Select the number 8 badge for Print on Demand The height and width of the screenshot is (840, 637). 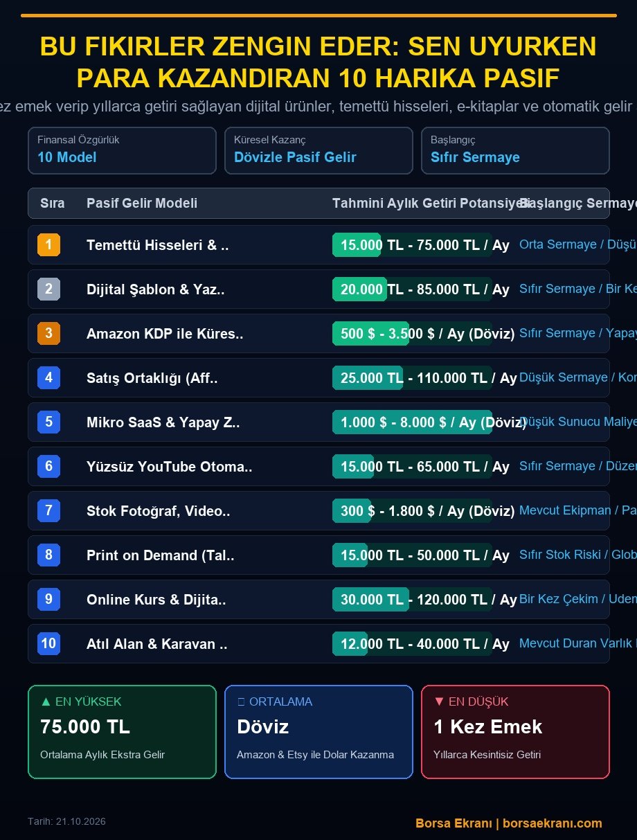coord(48,555)
